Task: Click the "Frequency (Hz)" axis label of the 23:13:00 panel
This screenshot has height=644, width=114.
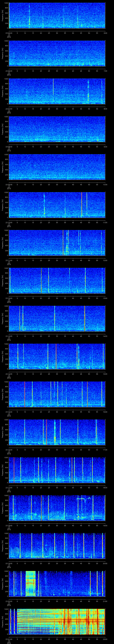Action: 3,318
